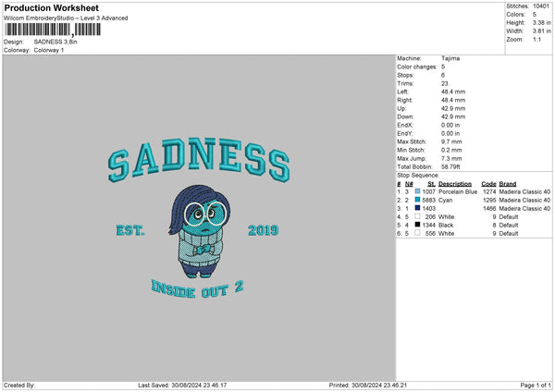Click the 'Code' column header
This screenshot has width=555, height=392.
click(x=488, y=184)
